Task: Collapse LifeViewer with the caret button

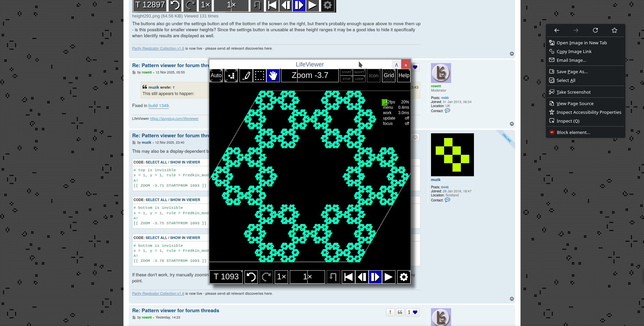Action: click(x=396, y=65)
